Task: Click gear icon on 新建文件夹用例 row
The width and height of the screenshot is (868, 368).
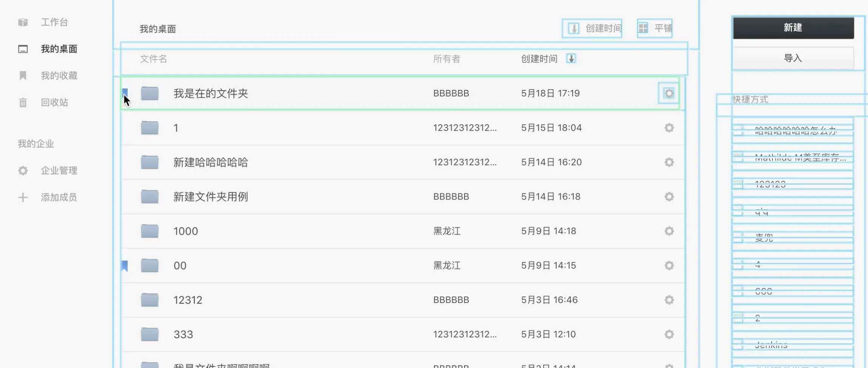Action: tap(669, 196)
